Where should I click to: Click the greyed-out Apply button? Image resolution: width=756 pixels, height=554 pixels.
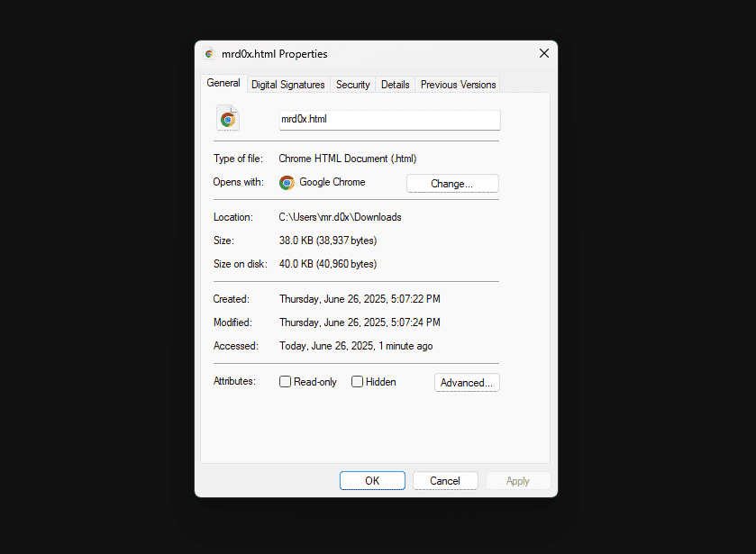pyautogui.click(x=518, y=481)
